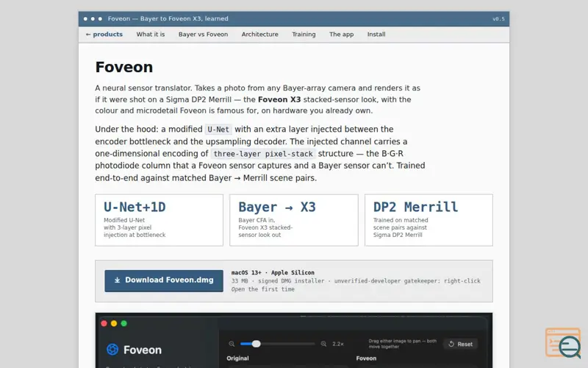The image size is (588, 368).
Task: Jump to the Training section
Action: 304,34
